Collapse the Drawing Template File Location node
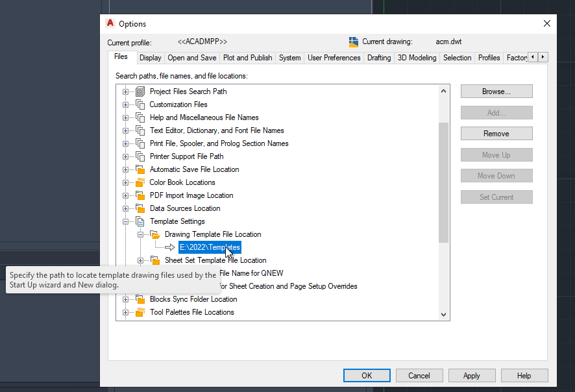Screen dimensions: 575x392 (140, 234)
